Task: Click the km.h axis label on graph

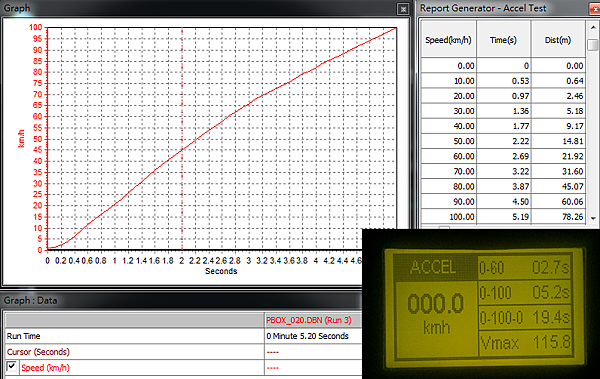Action: 21,138
